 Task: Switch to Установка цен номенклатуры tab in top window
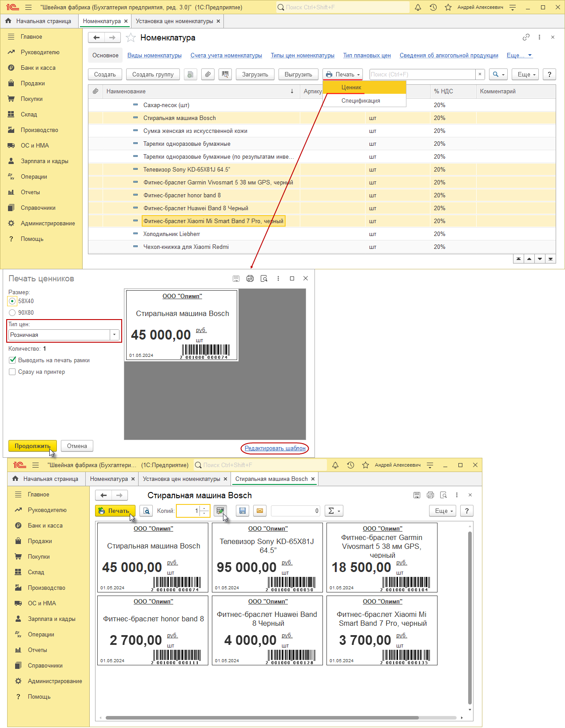[x=175, y=21]
